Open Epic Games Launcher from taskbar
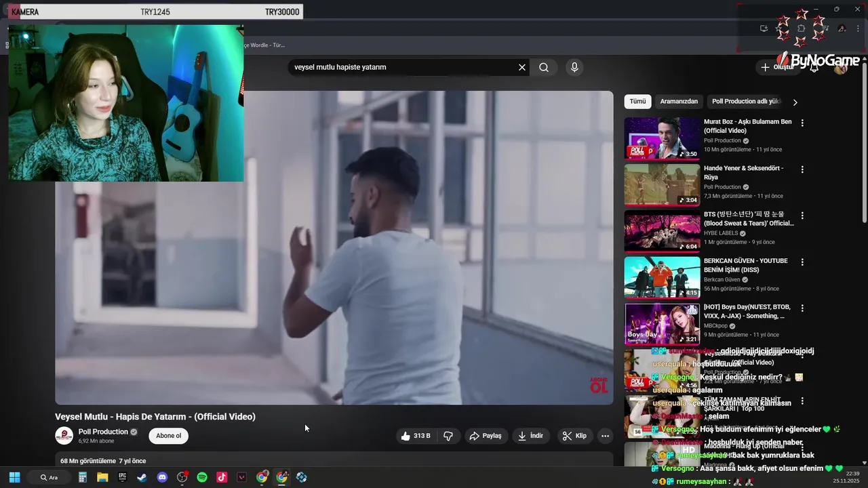Viewport: 868px width, 488px height. 122,477
